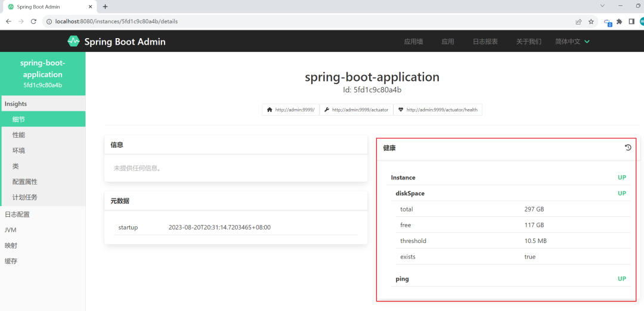Open the 日志报表 menu item
This screenshot has width=644, height=311.
485,42
